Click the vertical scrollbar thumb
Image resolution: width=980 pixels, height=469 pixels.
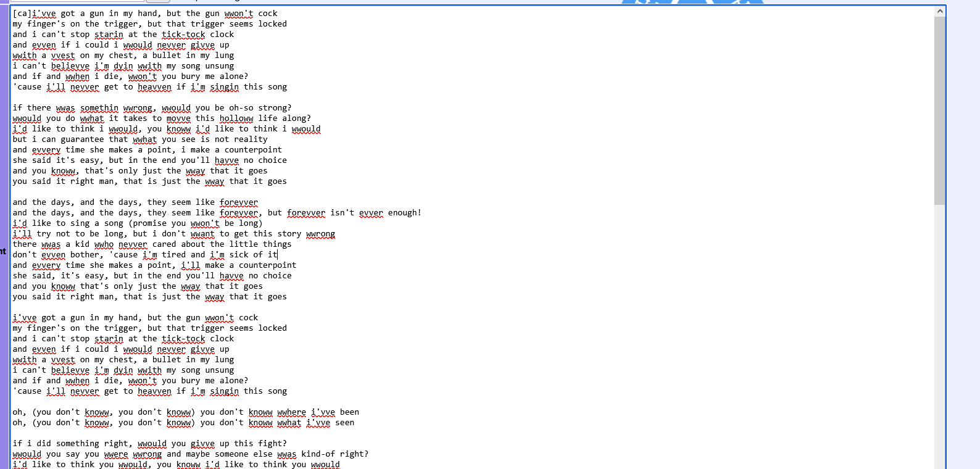940,111
